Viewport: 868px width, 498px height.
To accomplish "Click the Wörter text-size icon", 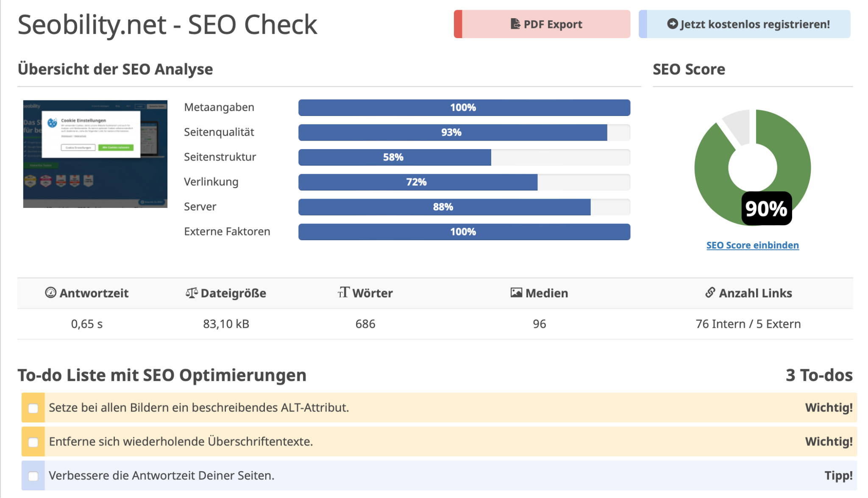I will coord(343,292).
